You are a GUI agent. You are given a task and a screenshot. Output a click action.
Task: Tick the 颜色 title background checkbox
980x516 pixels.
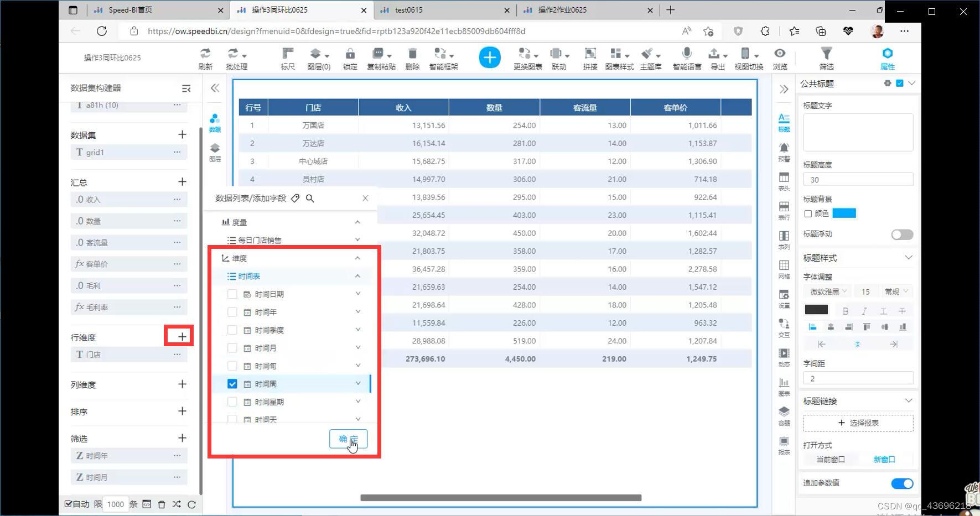tap(808, 213)
